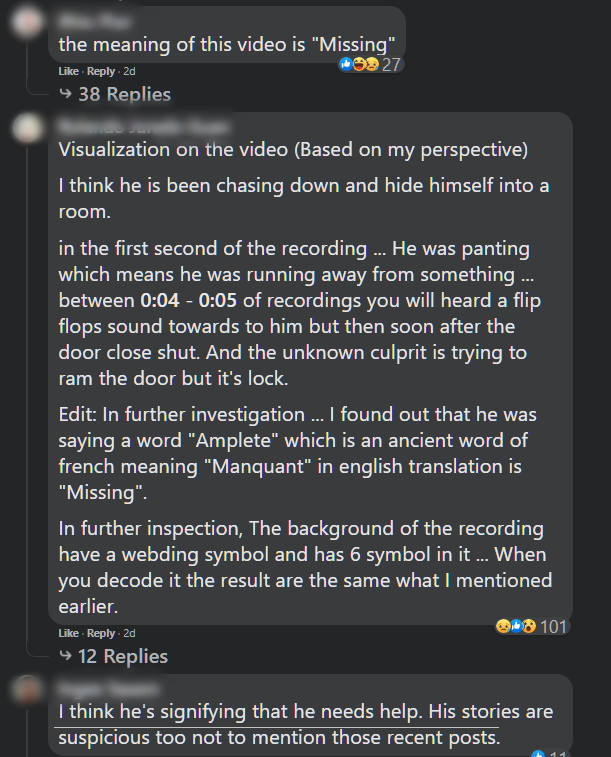Screen dimensions: 611x757
Task: Like the "Missing" meaning comment
Action: tap(68, 71)
